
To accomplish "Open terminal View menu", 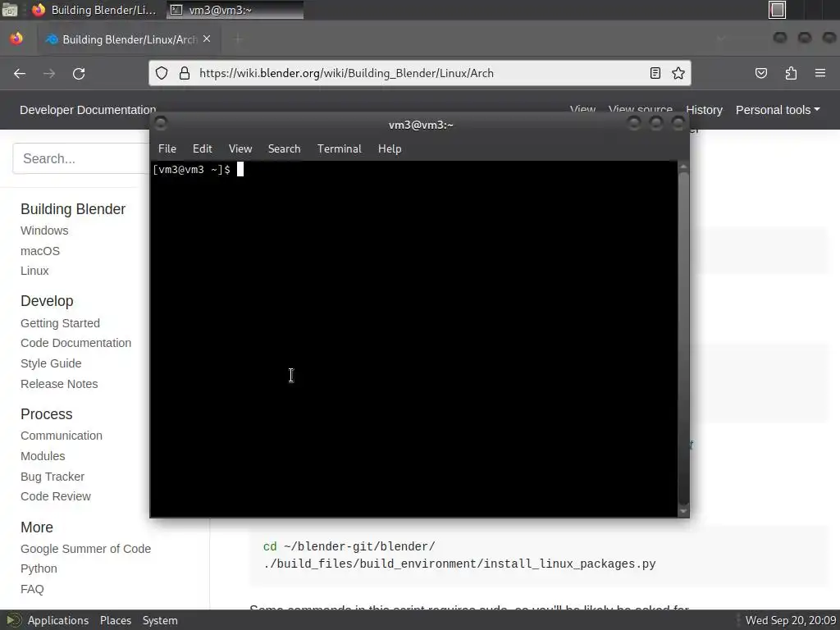I will (240, 148).
